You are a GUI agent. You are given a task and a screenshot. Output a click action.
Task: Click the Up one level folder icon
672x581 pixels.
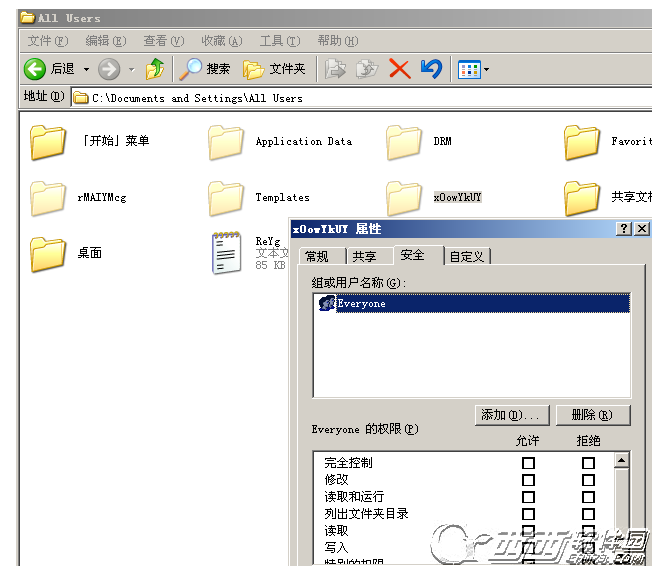tap(154, 69)
